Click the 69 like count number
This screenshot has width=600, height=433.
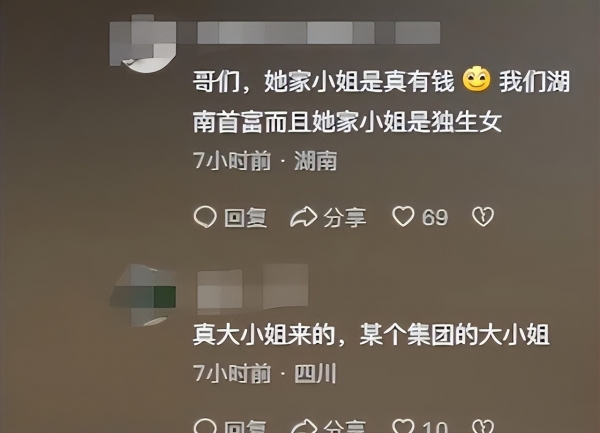435,217
